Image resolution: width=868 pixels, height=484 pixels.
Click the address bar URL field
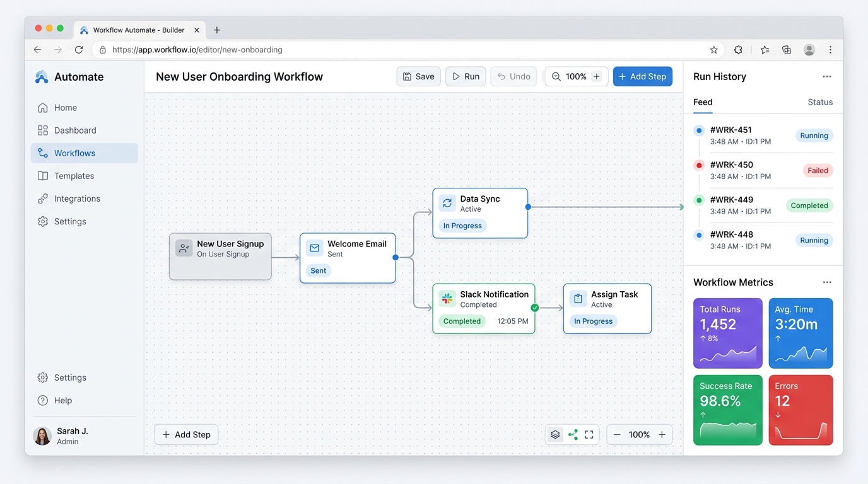coord(409,50)
